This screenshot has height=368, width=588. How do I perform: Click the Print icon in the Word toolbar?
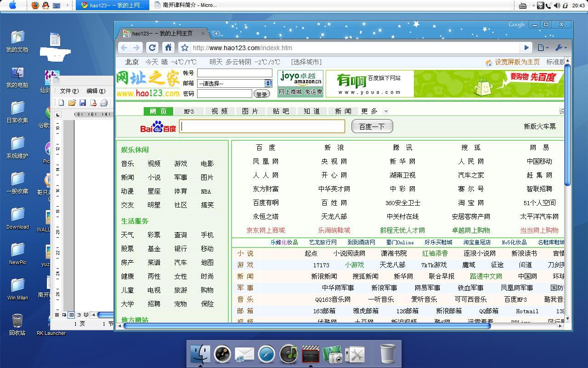104,103
